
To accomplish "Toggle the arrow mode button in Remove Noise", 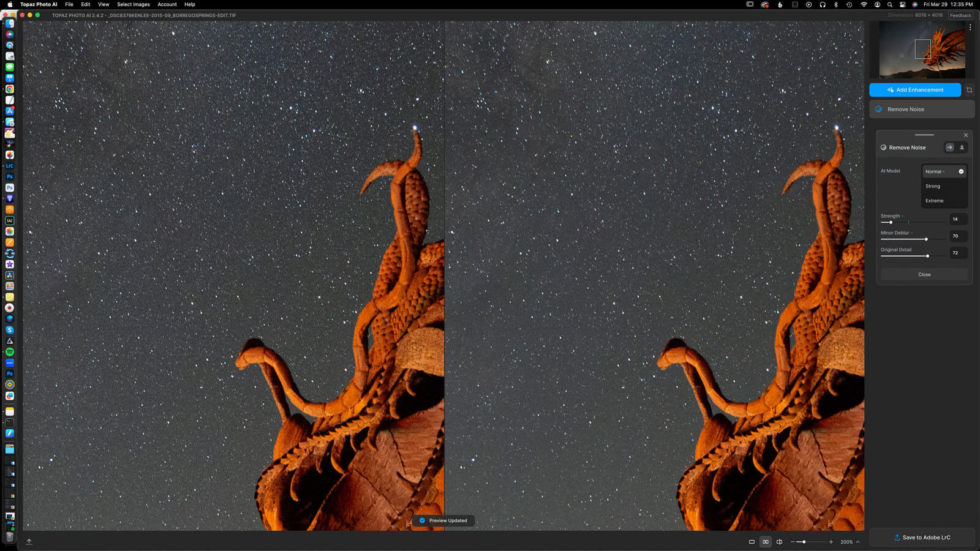I will tap(949, 148).
